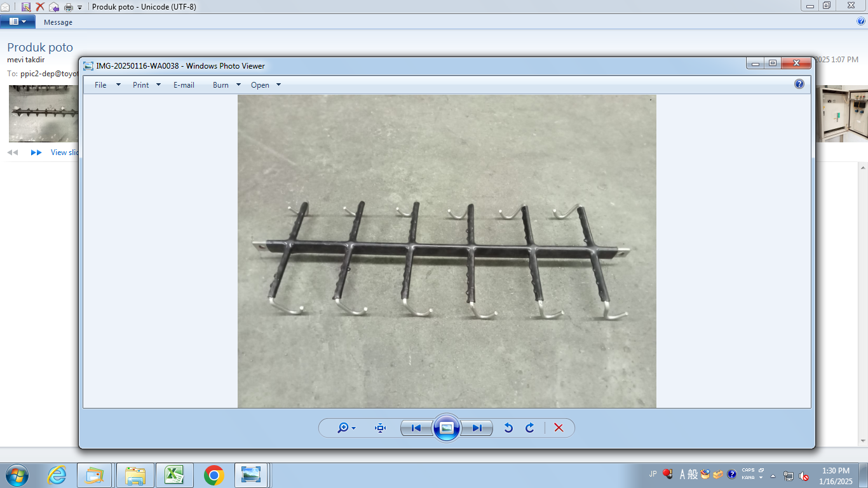This screenshot has height=488, width=868.
Task: Open Windows Explorer folder on taskbar
Action: click(x=135, y=475)
